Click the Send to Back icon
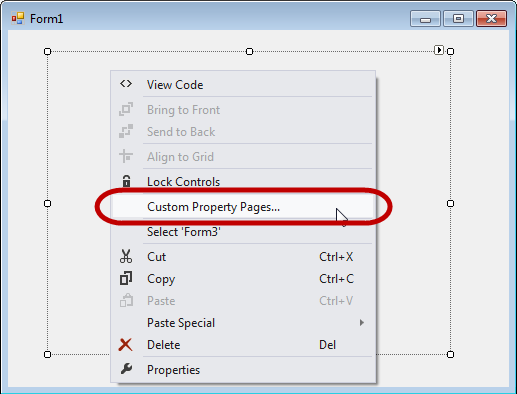 pyautogui.click(x=126, y=131)
